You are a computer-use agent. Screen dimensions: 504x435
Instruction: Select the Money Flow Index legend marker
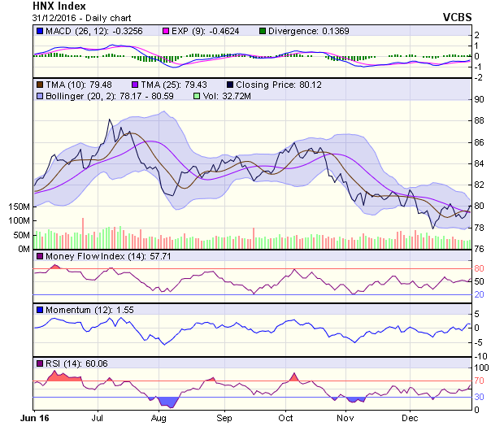40,257
